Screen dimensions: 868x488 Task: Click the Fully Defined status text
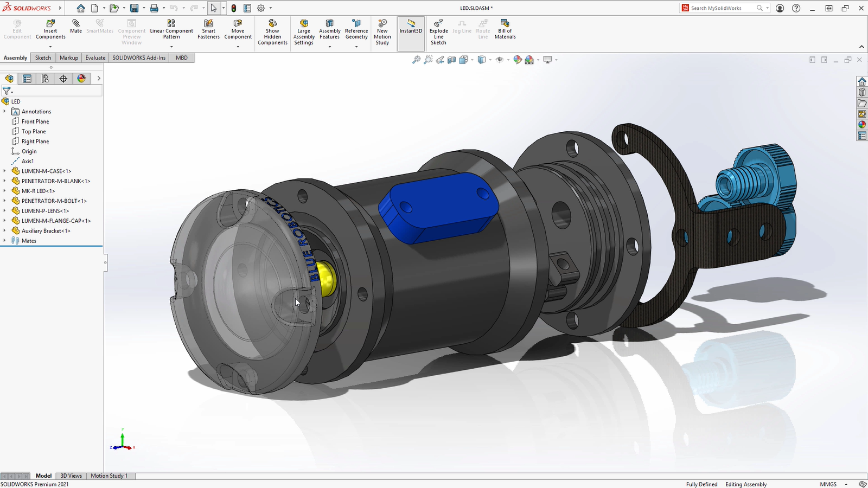click(x=701, y=484)
